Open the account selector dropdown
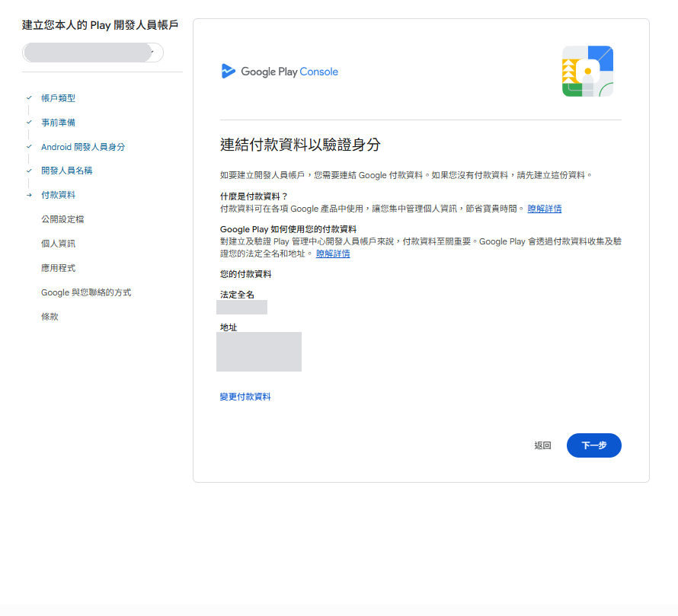The width and height of the screenshot is (678, 616). point(92,53)
